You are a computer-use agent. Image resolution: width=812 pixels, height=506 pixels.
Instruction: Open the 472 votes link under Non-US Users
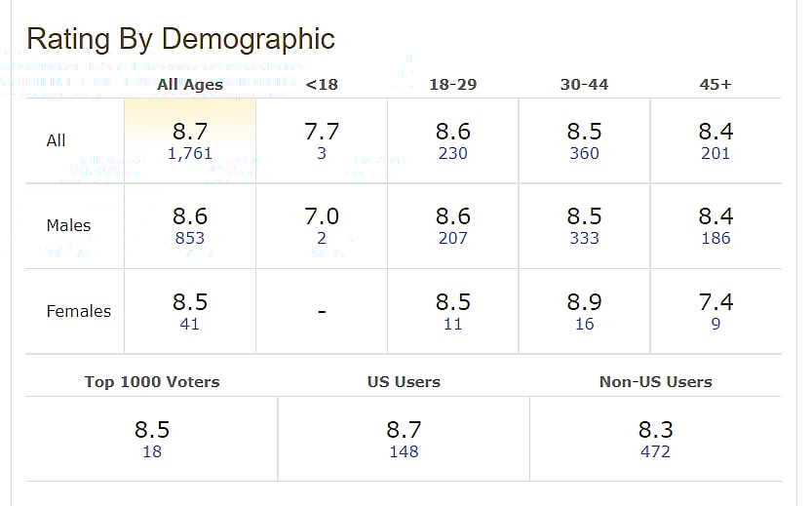coord(656,451)
